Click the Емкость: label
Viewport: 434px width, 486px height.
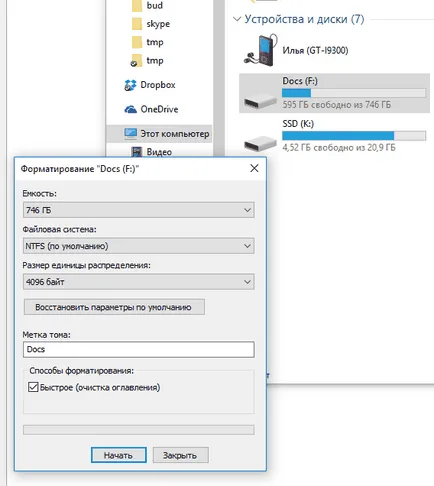click(x=40, y=193)
